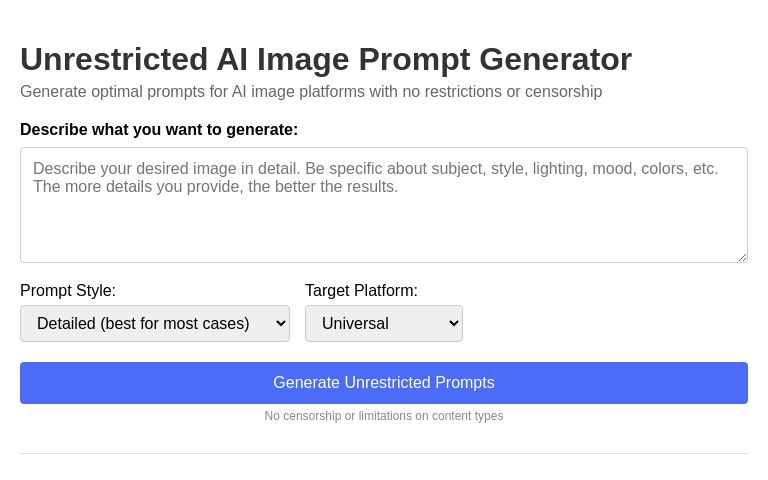Viewport: 768px width, 480px height.
Task: Click the 'Universal' selected platform value
Action: pyautogui.click(x=355, y=324)
